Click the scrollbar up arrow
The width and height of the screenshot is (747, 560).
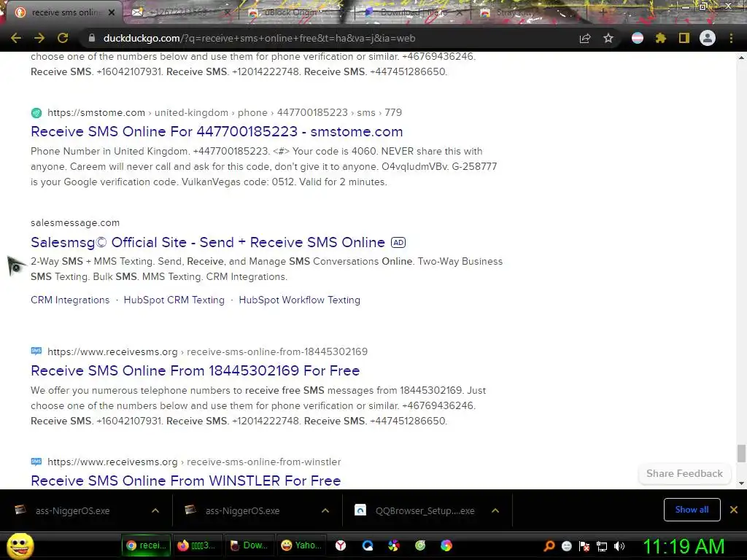click(x=741, y=57)
